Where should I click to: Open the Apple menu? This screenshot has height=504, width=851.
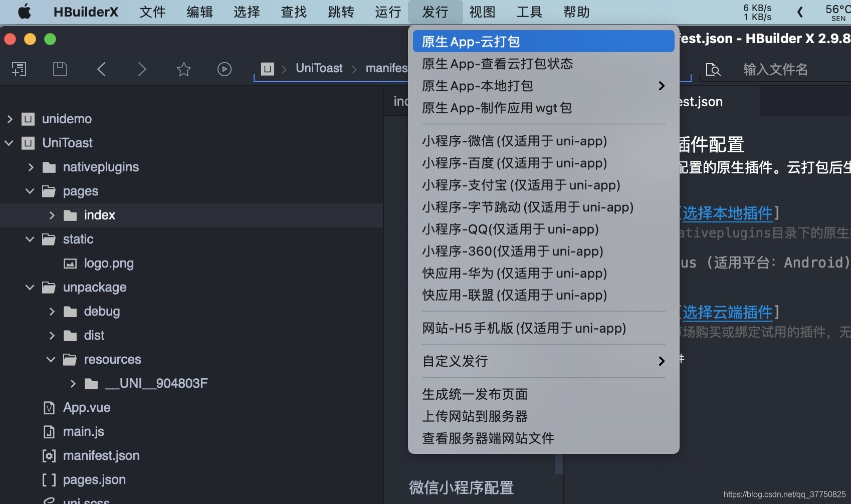[x=24, y=12]
